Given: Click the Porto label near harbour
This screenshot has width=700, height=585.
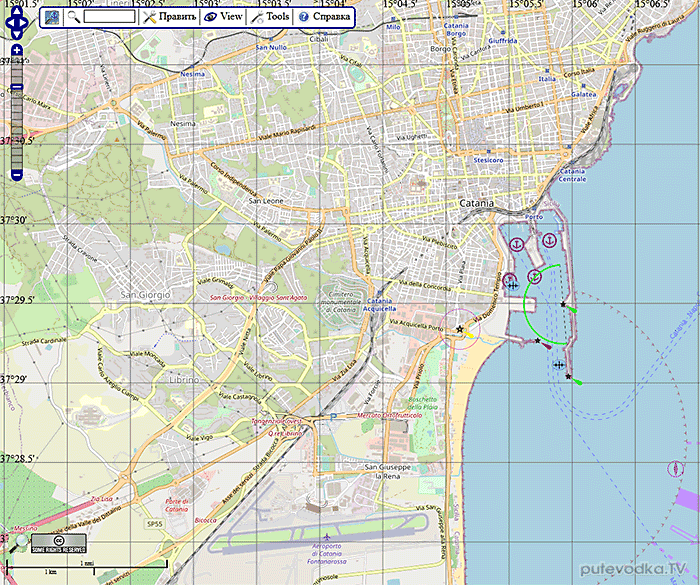Looking at the screenshot, I should tap(534, 217).
